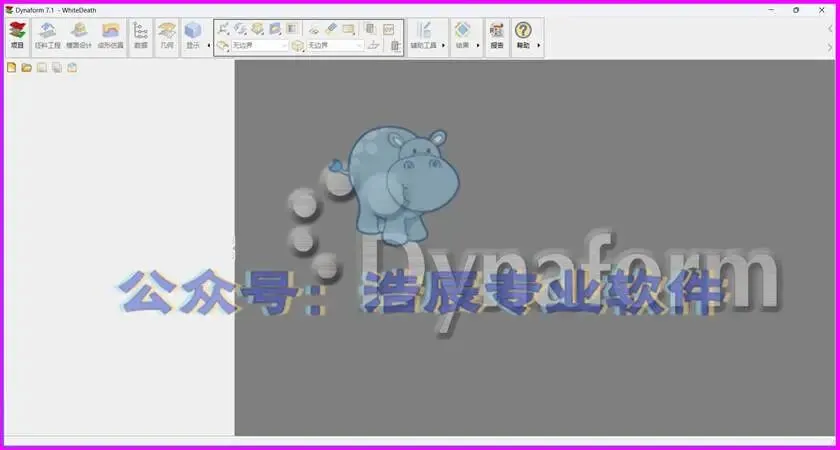Expand the arrow beside 结果
The width and height of the screenshot is (840, 450).
tap(478, 46)
